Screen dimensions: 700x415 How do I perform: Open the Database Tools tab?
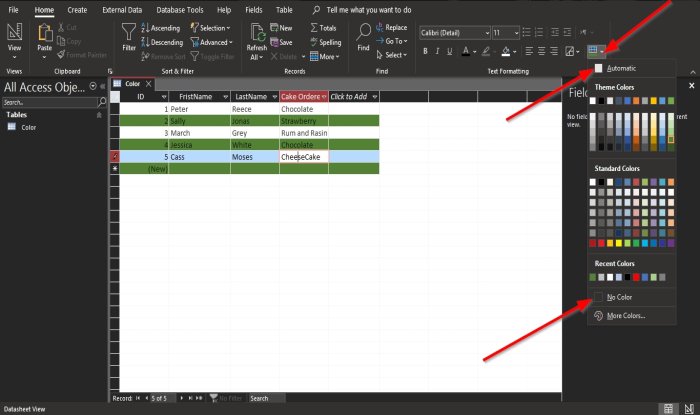coord(179,10)
